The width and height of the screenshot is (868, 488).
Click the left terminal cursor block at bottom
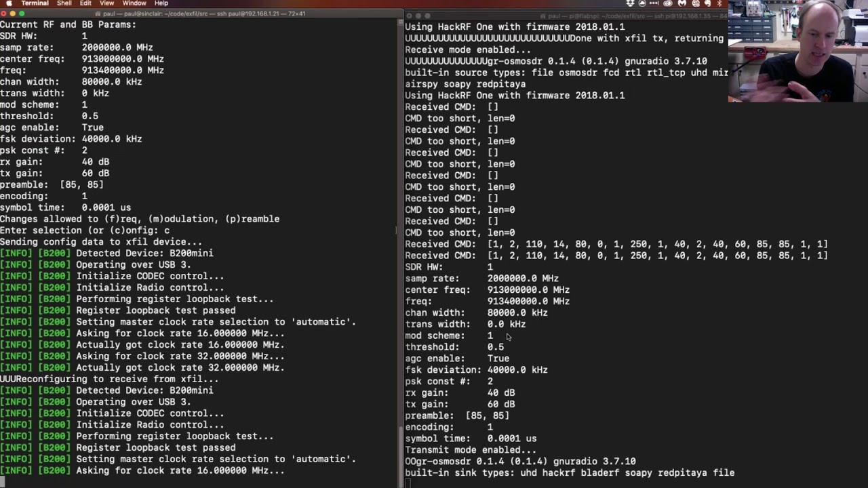[x=3, y=482]
